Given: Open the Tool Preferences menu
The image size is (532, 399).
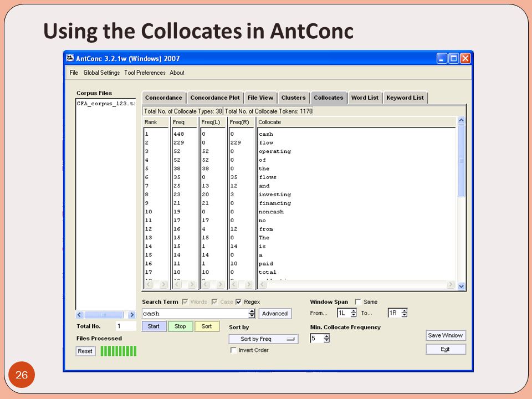Looking at the screenshot, I should pos(145,73).
